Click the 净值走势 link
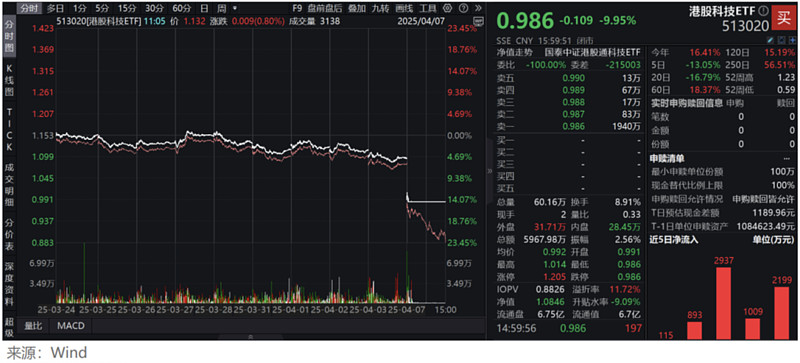The width and height of the screenshot is (800, 363). click(514, 52)
